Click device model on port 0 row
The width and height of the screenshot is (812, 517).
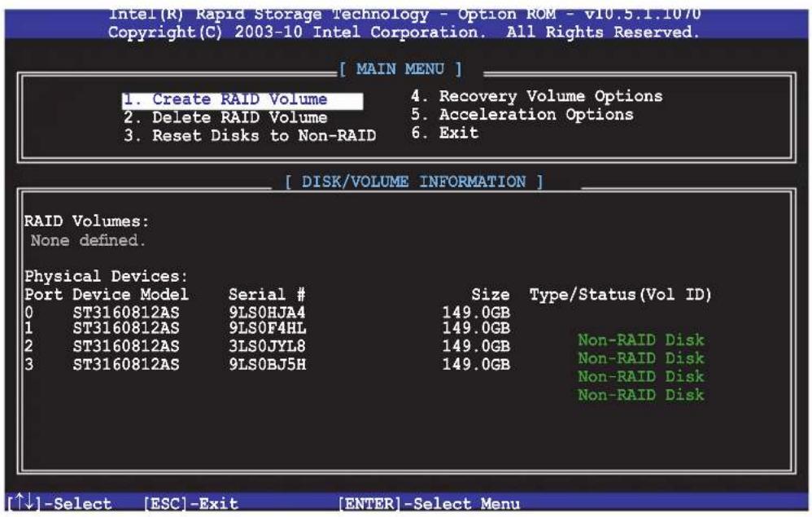126,313
